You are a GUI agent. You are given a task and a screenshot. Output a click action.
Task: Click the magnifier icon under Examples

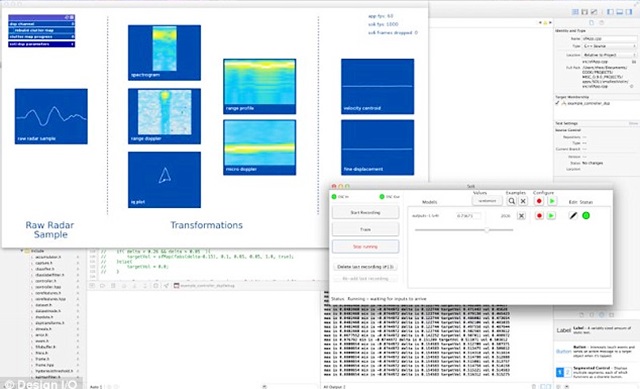tap(511, 201)
